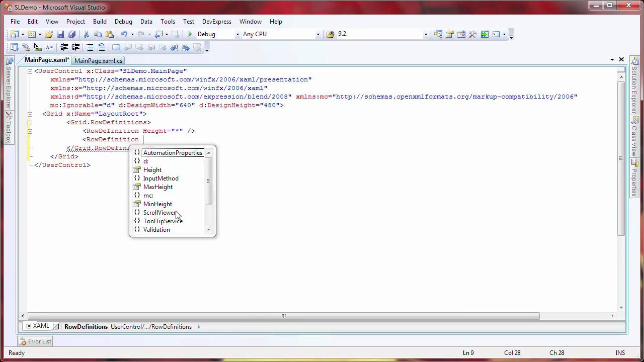Open New Project dropdown arrow
This screenshot has width=644, height=362.
click(23, 34)
